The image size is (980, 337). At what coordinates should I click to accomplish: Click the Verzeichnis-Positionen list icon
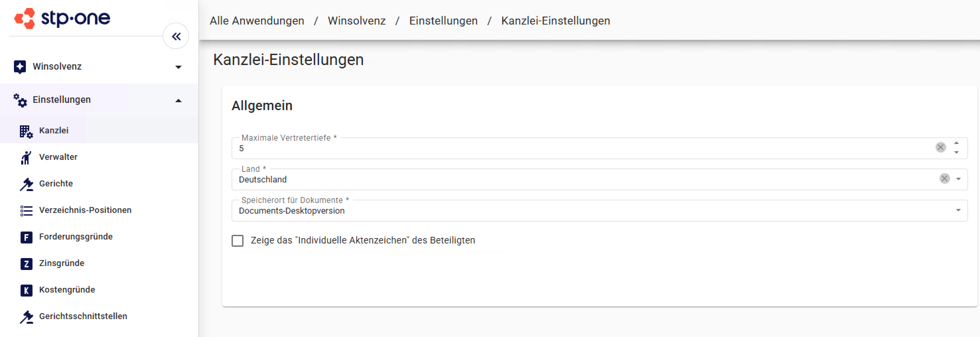coord(26,210)
